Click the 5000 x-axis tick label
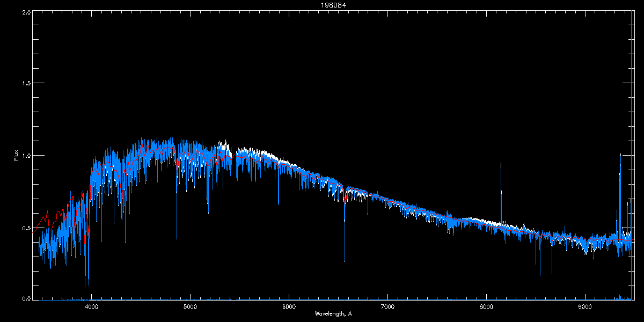Screen dimensions: 644x322 click(x=190, y=306)
